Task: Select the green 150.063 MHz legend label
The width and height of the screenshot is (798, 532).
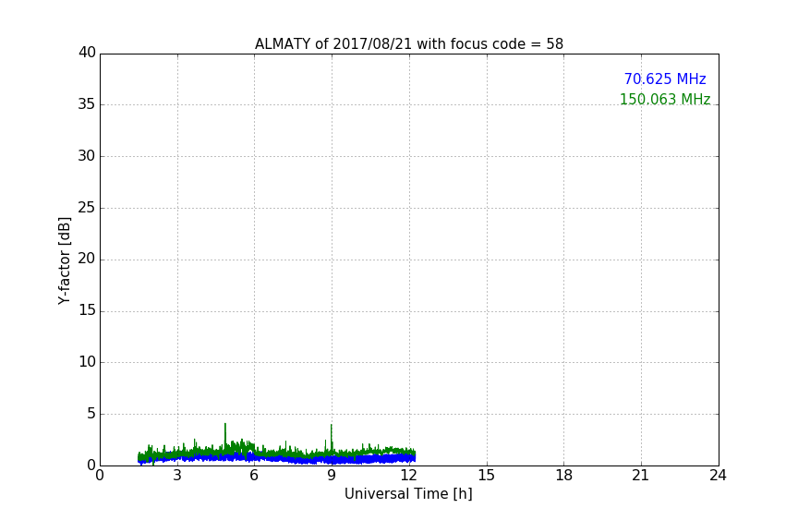Action: click(665, 99)
